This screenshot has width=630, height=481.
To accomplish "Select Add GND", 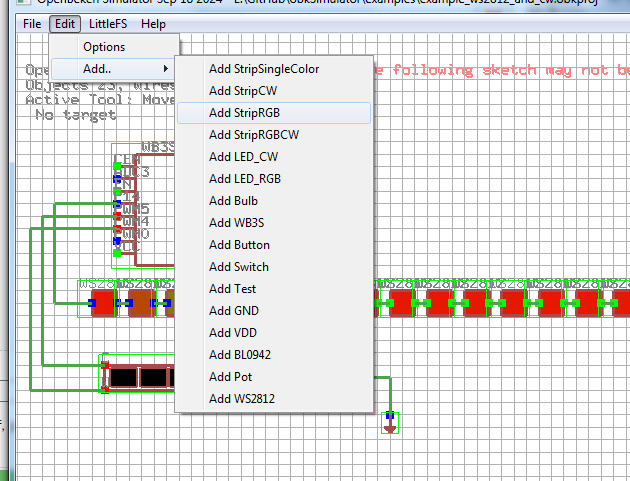I will pos(274,311).
